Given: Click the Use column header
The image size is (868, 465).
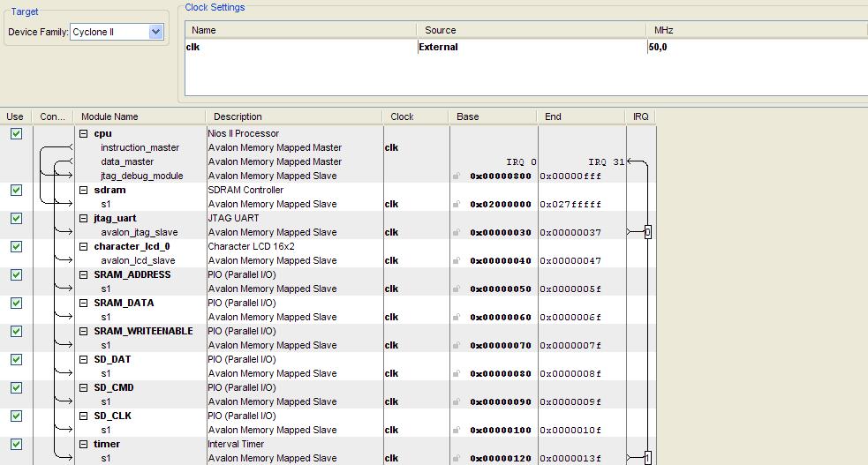Looking at the screenshot, I should (16, 116).
